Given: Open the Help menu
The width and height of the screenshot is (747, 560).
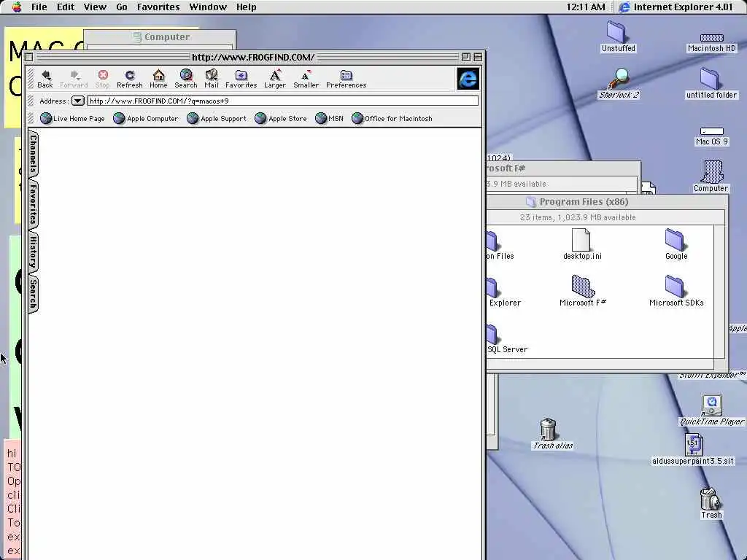Looking at the screenshot, I should point(247,7).
